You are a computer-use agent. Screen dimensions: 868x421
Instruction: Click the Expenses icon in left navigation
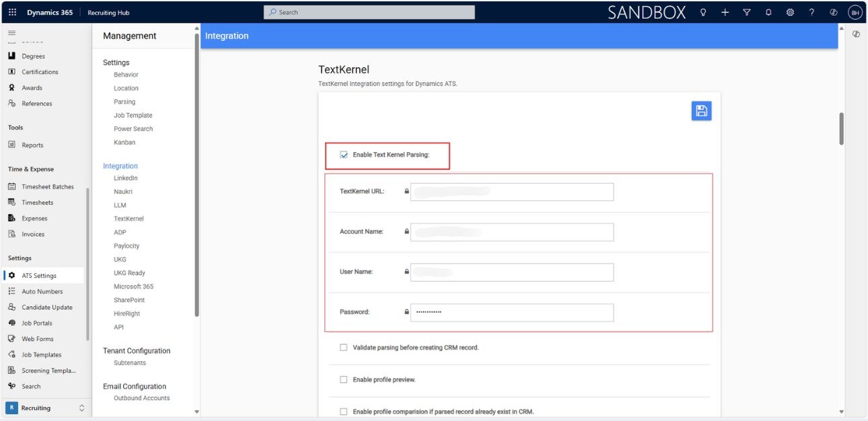click(11, 218)
